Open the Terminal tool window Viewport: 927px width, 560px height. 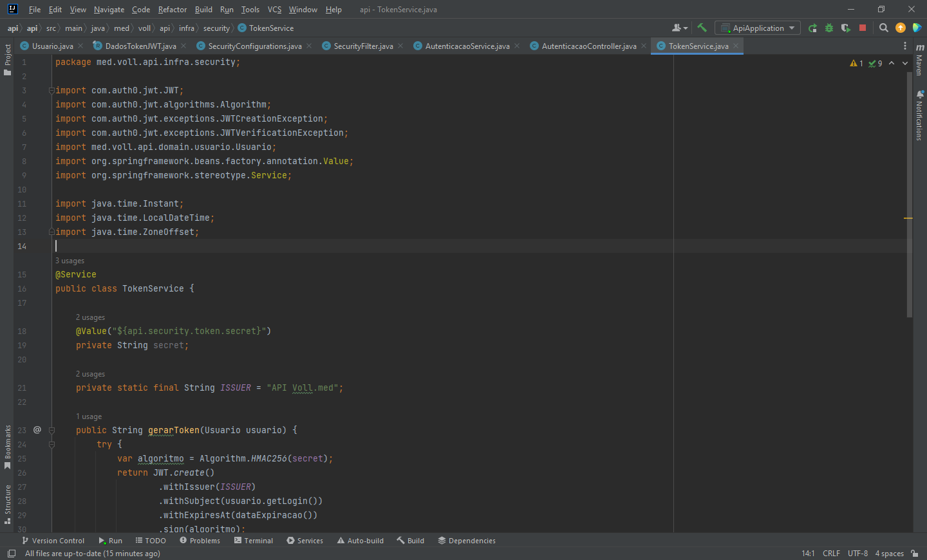[254, 541]
